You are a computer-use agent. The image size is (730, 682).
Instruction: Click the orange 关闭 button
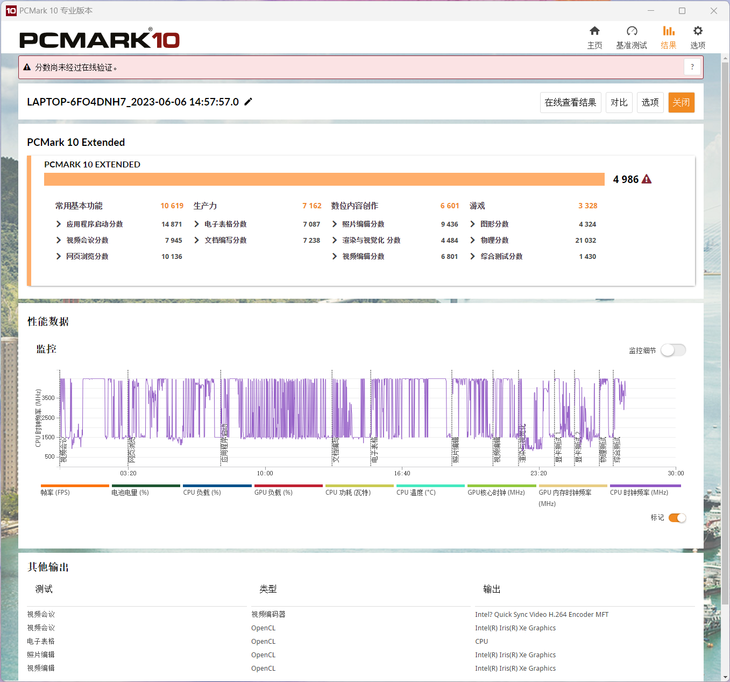[x=681, y=102]
